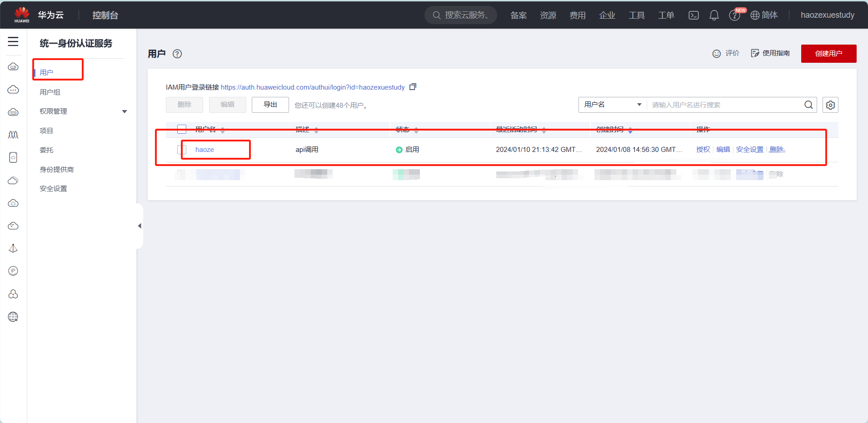Click the cloud server icon just below the hamburger menu

tap(13, 67)
